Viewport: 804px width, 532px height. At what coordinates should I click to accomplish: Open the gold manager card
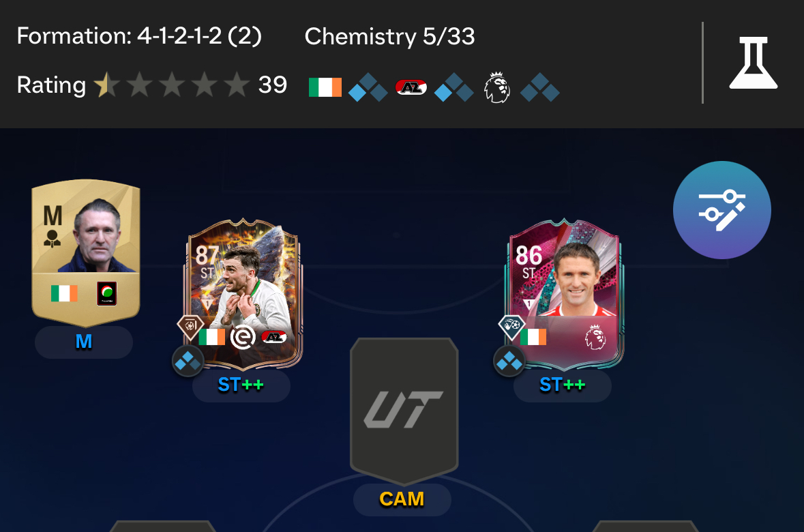coord(86,252)
